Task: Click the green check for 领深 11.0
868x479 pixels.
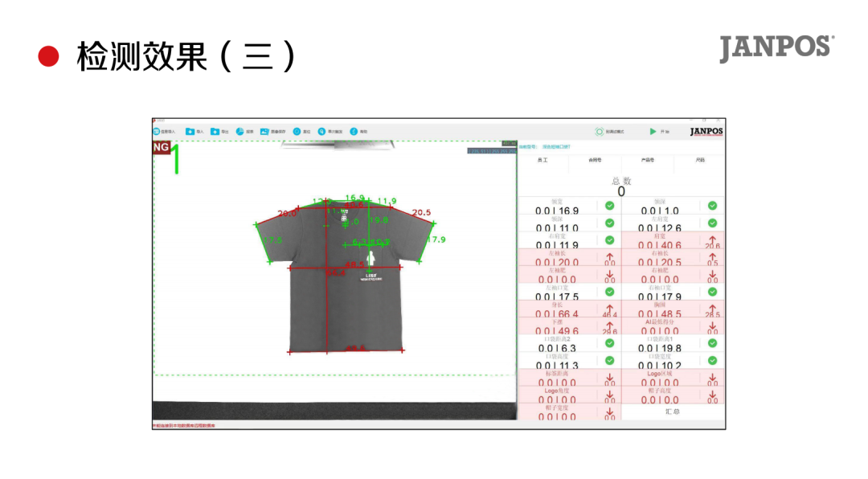Action: (609, 223)
